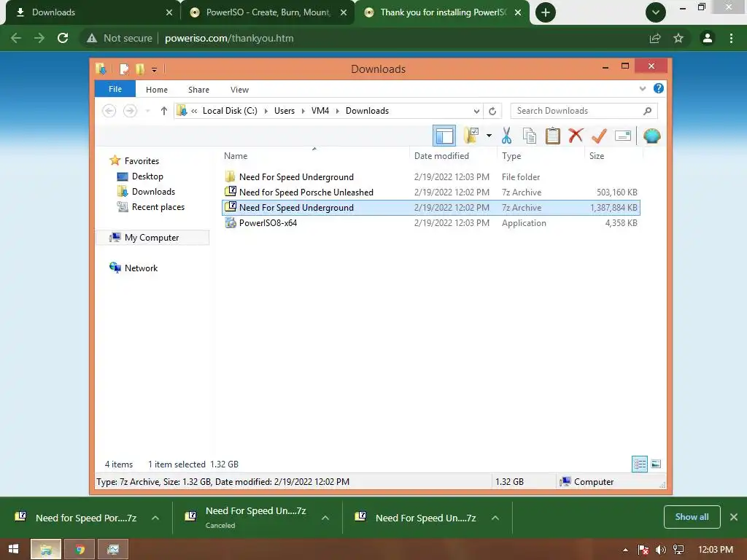Screen dimensions: 747x560
Task: Select the Need For Speed Underground 7z archive
Action: (x=431, y=207)
